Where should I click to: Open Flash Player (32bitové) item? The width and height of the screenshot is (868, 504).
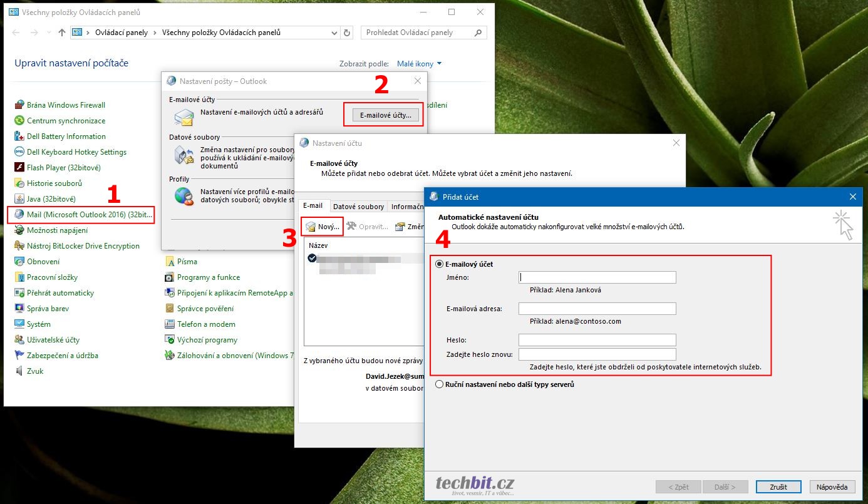[x=63, y=168]
